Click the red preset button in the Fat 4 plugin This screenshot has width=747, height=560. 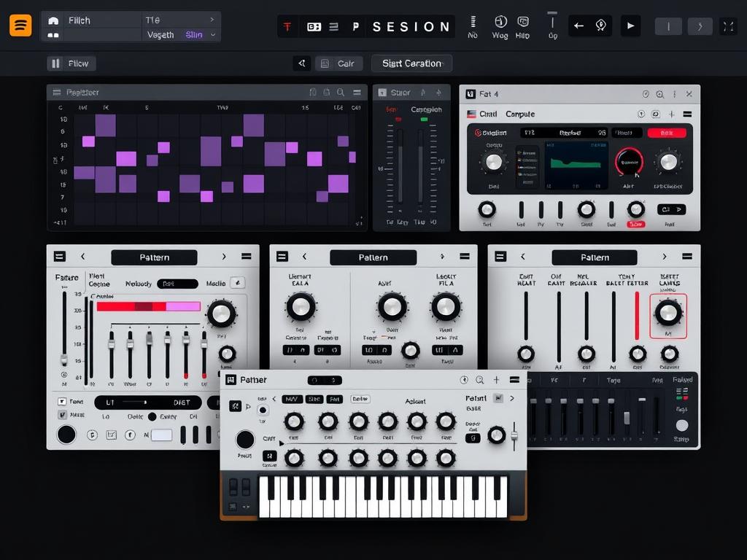[667, 133]
